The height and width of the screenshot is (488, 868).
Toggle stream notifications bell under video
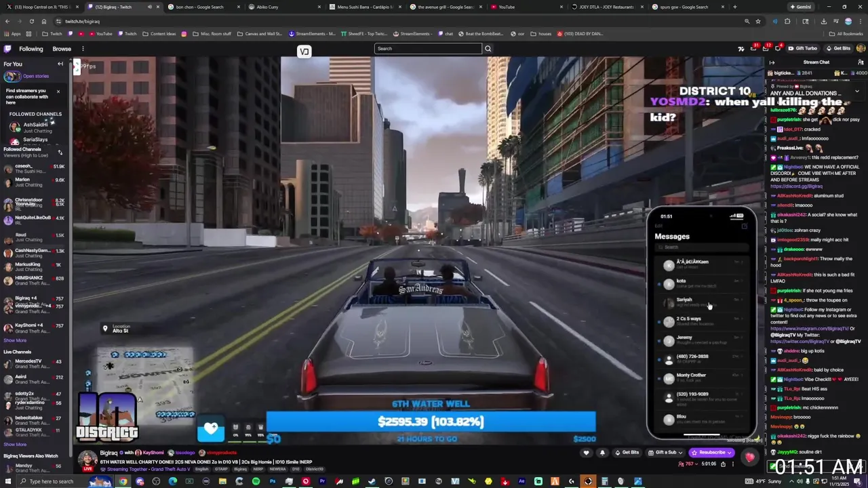point(602,453)
